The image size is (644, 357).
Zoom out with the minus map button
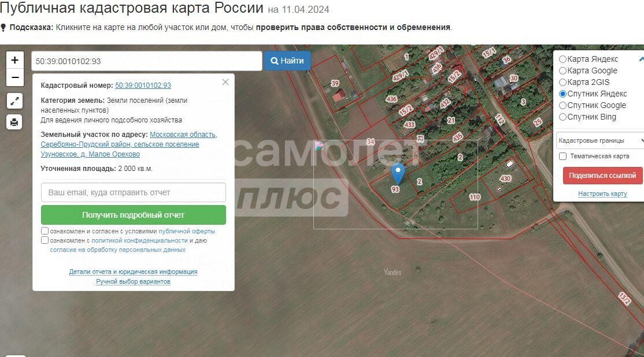(15, 77)
